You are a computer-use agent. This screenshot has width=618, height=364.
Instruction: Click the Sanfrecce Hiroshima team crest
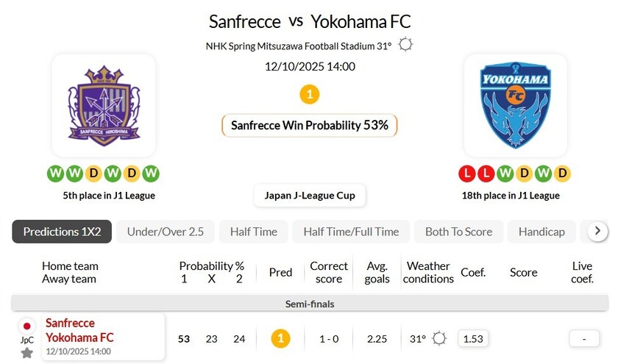104,105
